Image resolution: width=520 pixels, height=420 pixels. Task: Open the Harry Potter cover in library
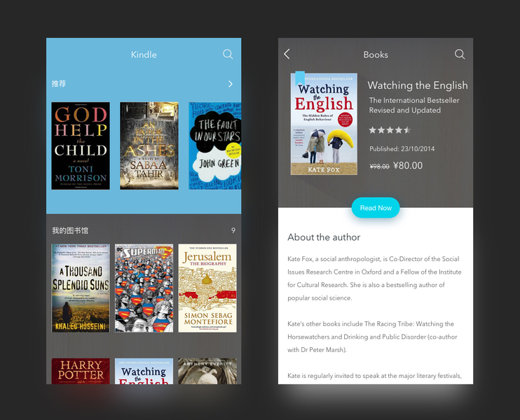[81, 371]
